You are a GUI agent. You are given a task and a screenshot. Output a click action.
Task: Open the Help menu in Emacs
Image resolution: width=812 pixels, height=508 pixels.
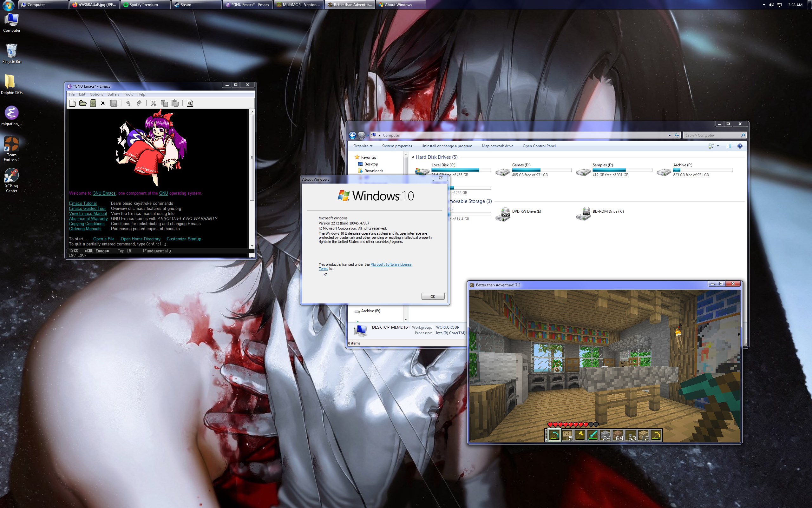141,94
